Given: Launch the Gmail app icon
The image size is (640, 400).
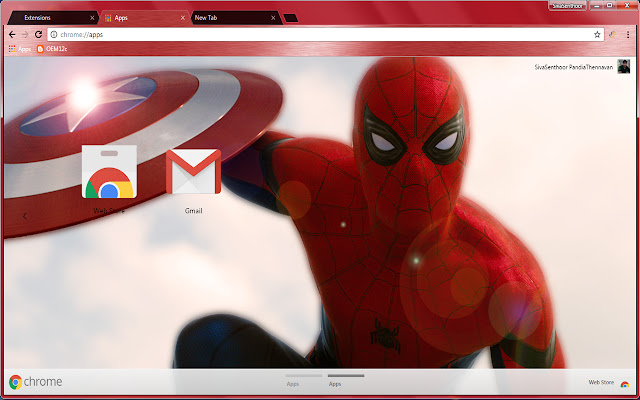Looking at the screenshot, I should tap(193, 171).
